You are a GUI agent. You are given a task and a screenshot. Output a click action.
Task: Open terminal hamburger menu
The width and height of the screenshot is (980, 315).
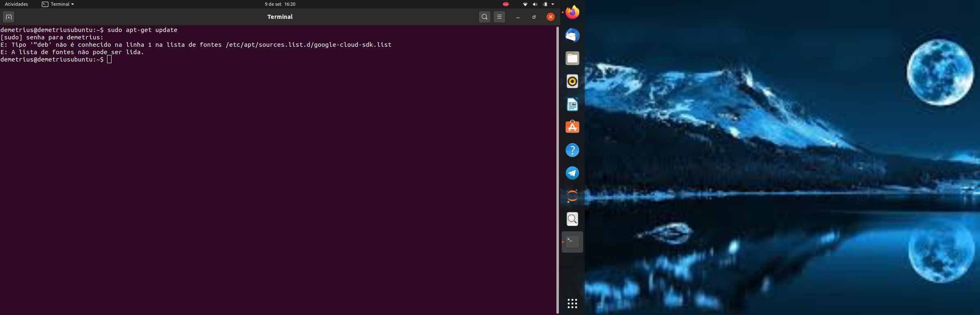point(499,17)
